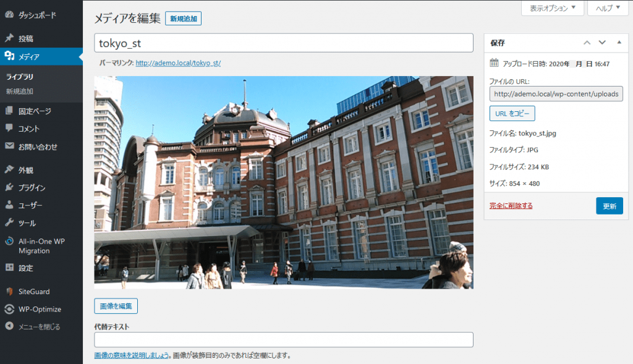The height and width of the screenshot is (364, 633).
Task: Click the pushpin icon beside 投稿
Action: (x=9, y=38)
